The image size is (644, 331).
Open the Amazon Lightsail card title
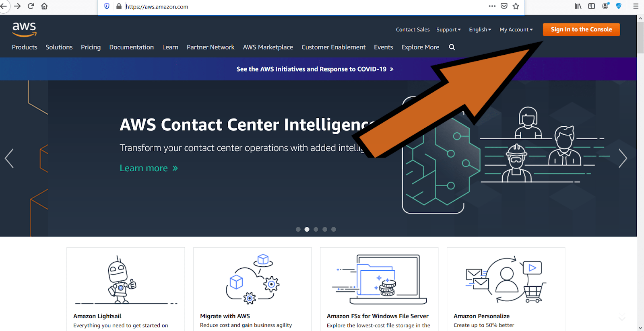coord(97,316)
